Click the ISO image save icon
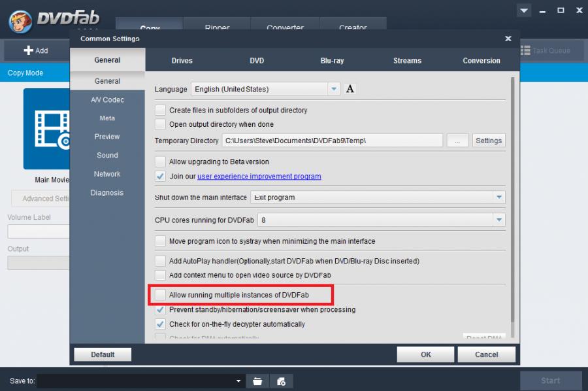 click(281, 381)
